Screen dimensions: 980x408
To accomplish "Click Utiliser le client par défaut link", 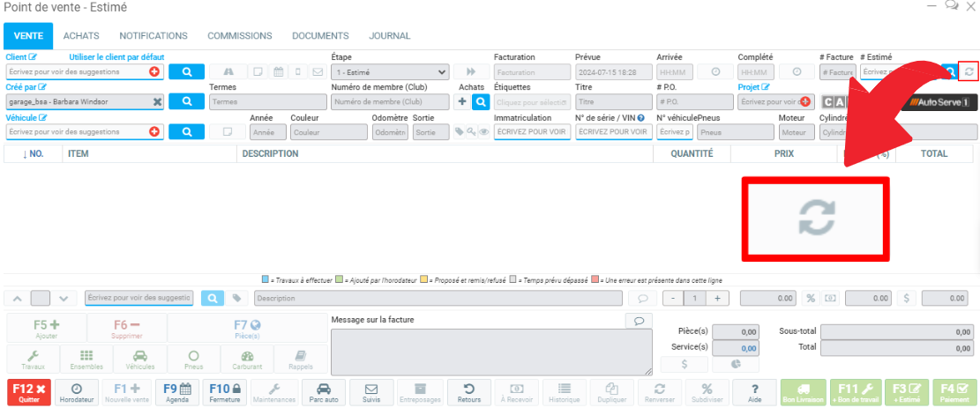I will pyautogui.click(x=116, y=56).
